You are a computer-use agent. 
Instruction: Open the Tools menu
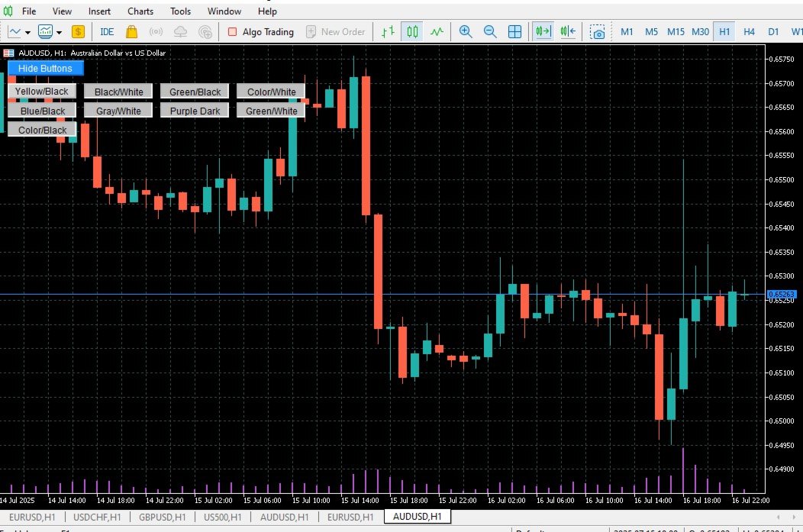pos(180,11)
